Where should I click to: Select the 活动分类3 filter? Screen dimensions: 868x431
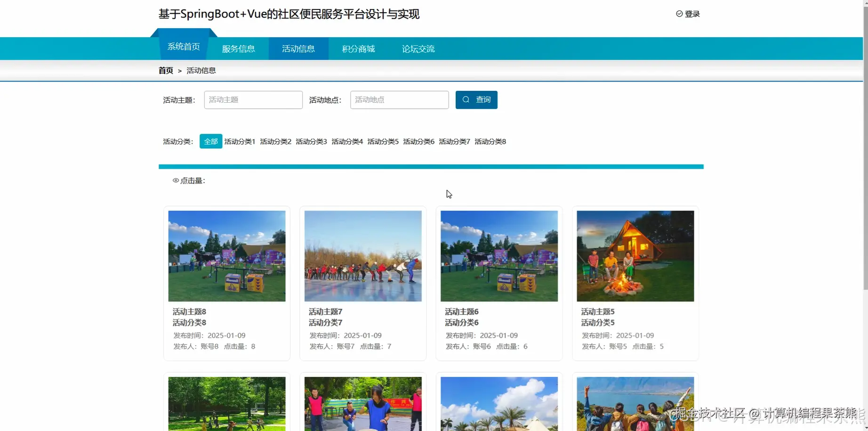pyautogui.click(x=311, y=141)
